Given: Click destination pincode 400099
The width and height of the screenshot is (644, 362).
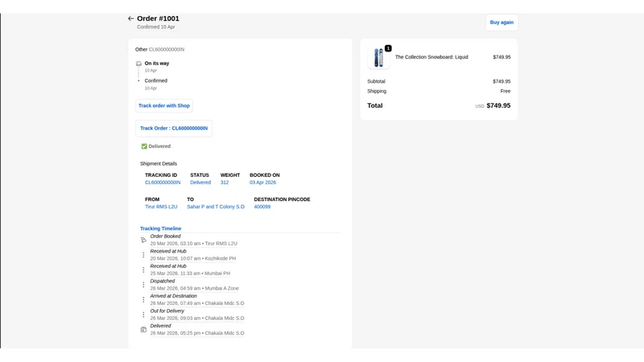Looking at the screenshot, I should [x=262, y=207].
